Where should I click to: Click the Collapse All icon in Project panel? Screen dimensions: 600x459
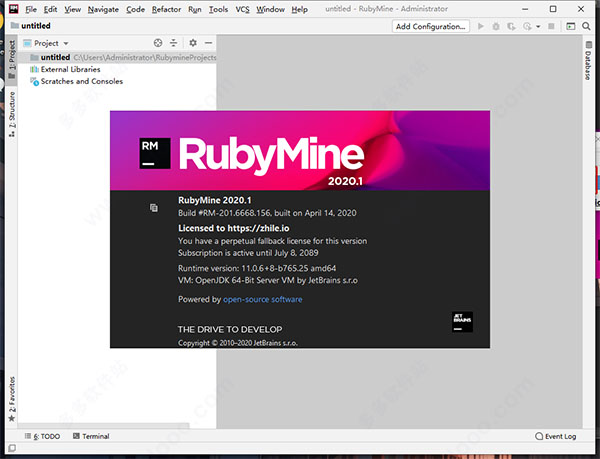click(173, 43)
